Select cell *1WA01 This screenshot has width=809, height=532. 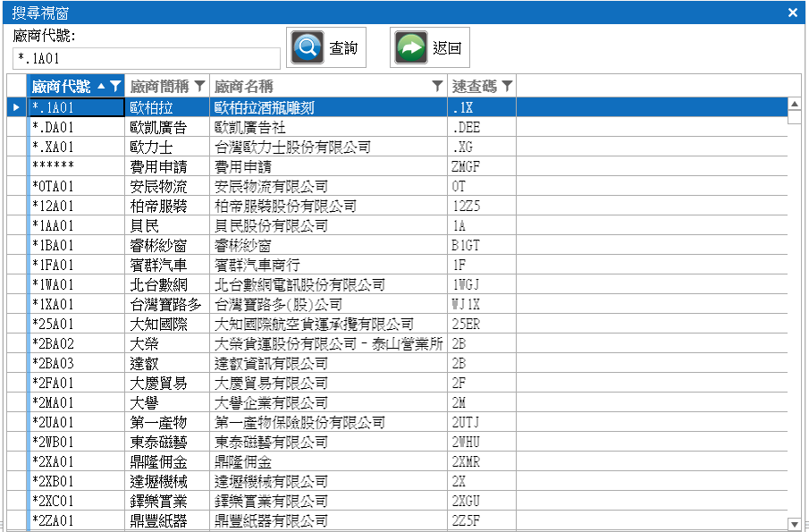(x=76, y=284)
